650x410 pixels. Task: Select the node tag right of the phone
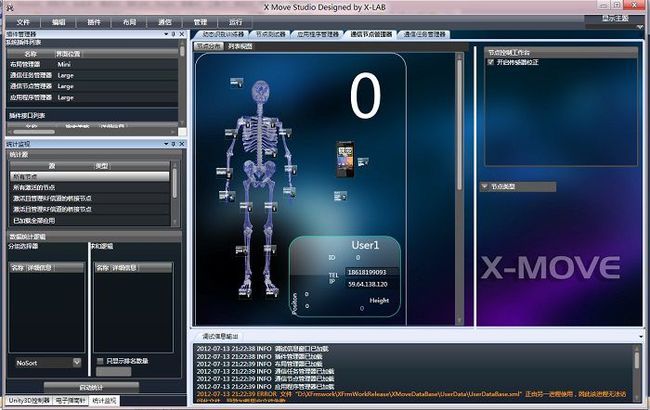pyautogui.click(x=363, y=162)
